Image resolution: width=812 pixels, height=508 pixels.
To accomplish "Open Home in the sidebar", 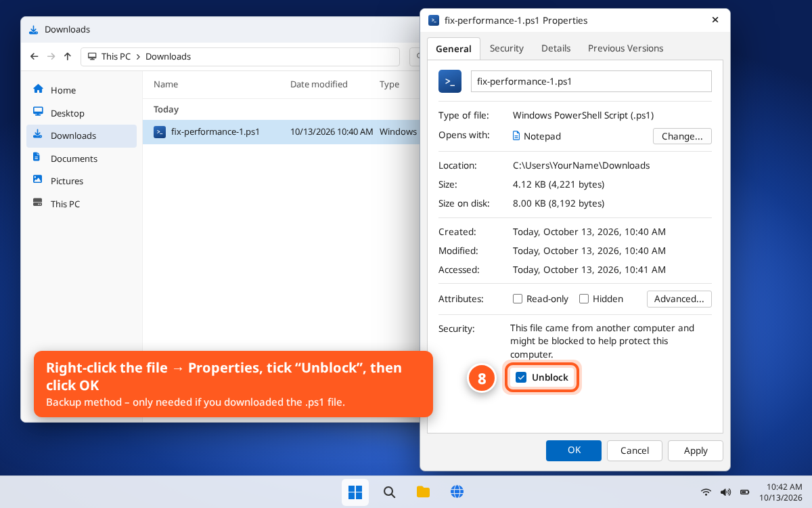I will tap(81, 90).
